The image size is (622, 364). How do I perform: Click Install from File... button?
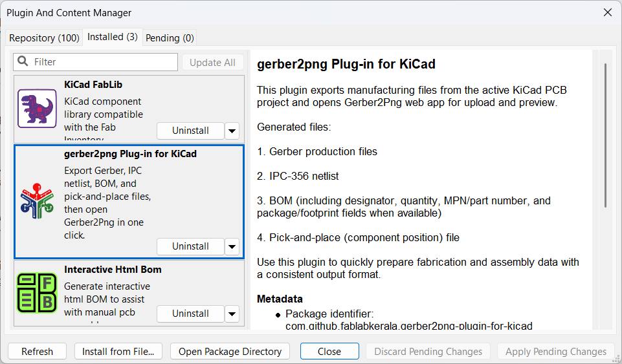coord(118,351)
